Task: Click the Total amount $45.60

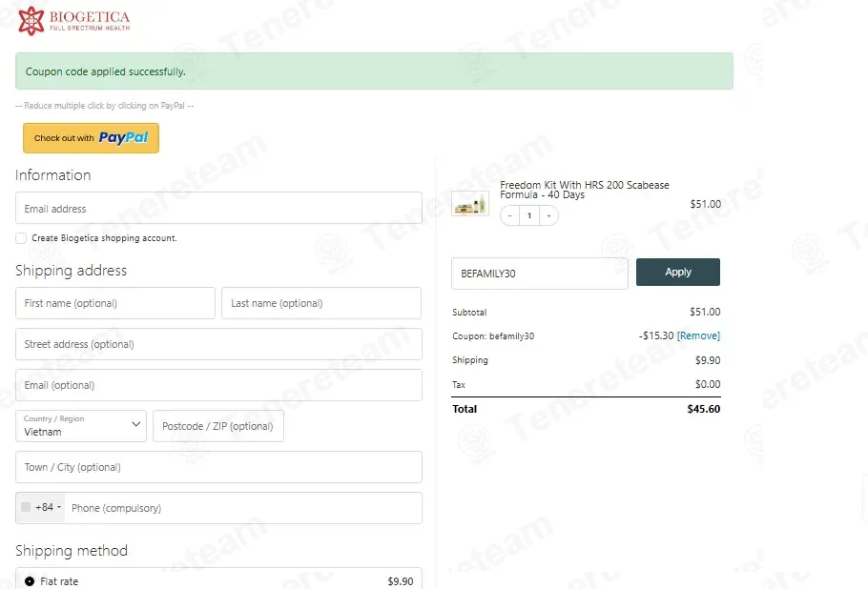Action: click(x=704, y=409)
